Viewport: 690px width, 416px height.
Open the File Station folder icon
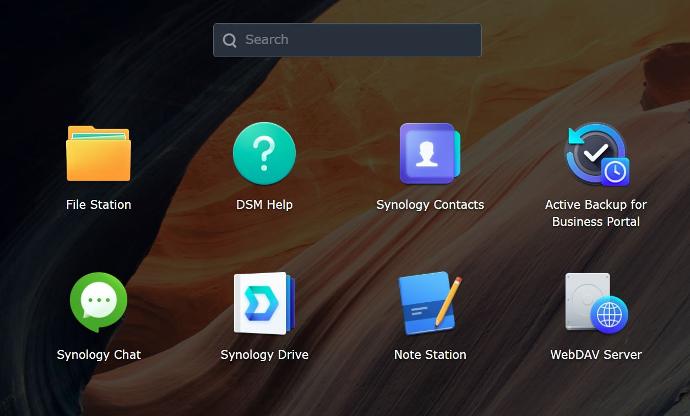point(99,153)
